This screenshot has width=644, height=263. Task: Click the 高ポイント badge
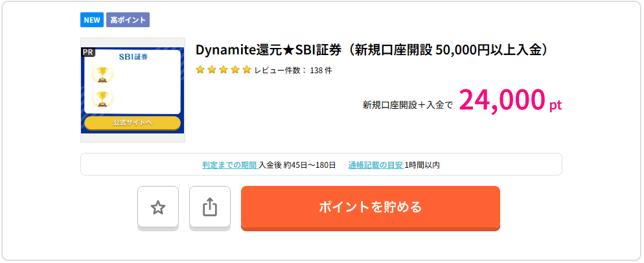[x=128, y=20]
